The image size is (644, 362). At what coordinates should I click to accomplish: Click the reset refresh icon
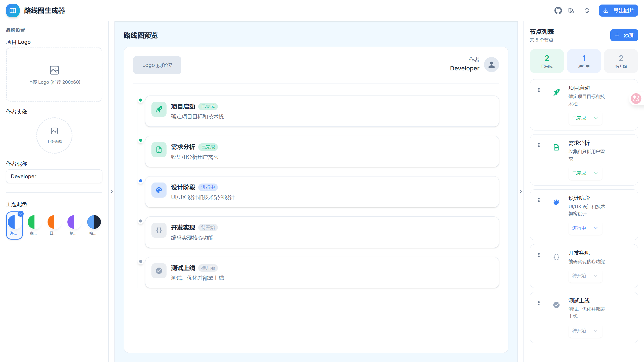pos(587,11)
